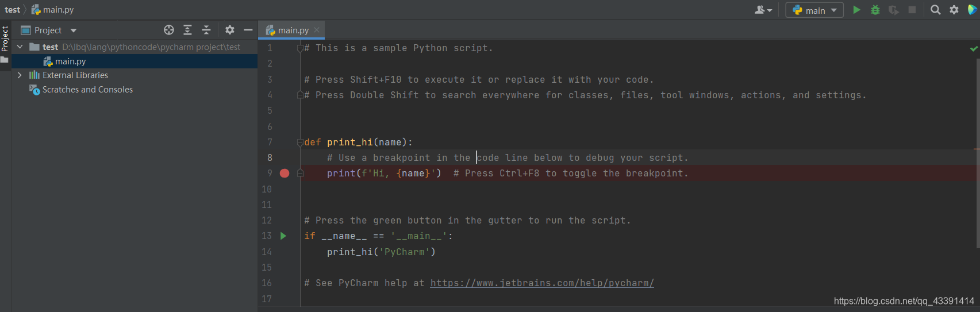This screenshot has height=312, width=980.
Task: Click test in the breadcrumb bar
Action: click(x=12, y=10)
